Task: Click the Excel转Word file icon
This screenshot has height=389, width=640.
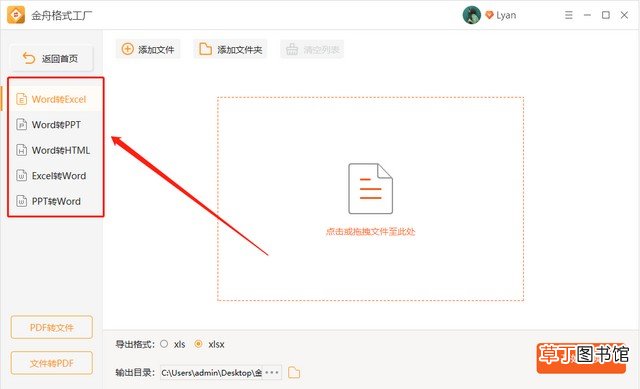Action: 21,176
